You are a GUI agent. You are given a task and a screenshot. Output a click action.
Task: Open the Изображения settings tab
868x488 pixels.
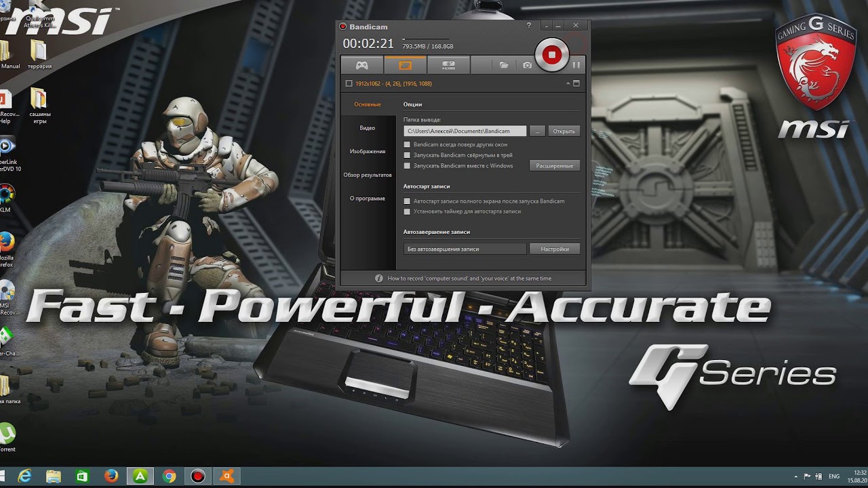368,151
